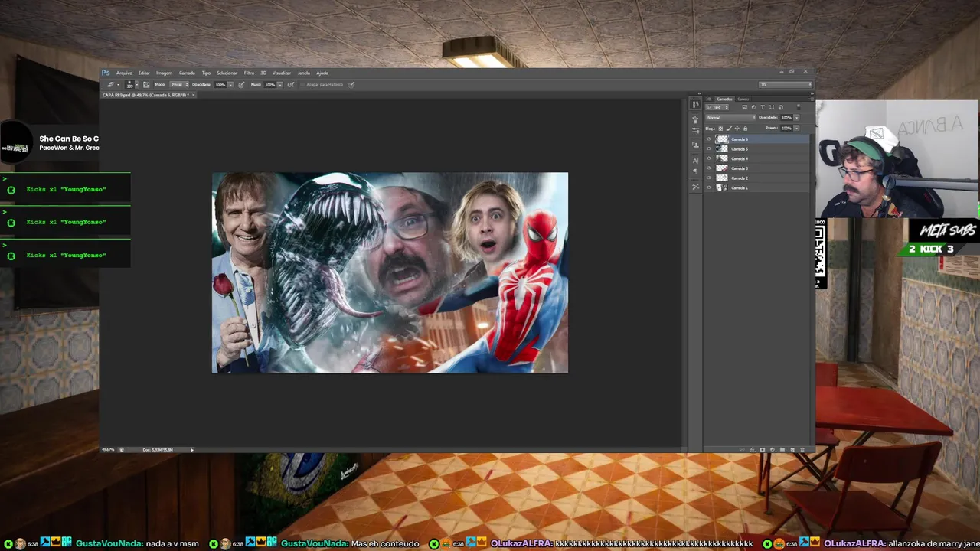Enable Apagar para Histórico checkbox
Screen dimensions: 980x551
tap(302, 85)
